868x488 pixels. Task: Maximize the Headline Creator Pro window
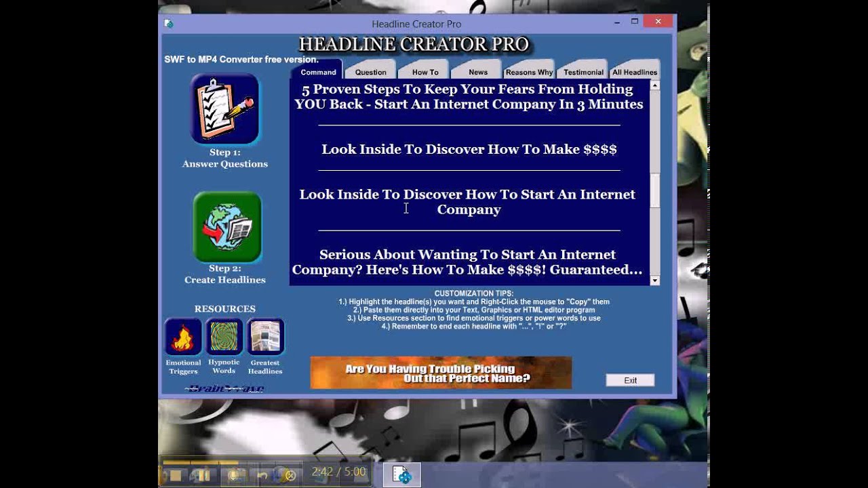pyautogui.click(x=635, y=22)
